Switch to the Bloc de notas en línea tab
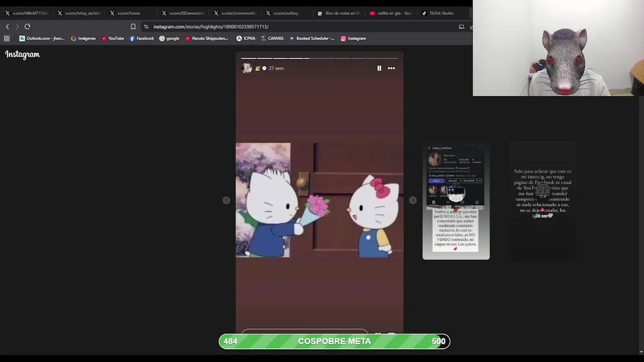 (340, 13)
